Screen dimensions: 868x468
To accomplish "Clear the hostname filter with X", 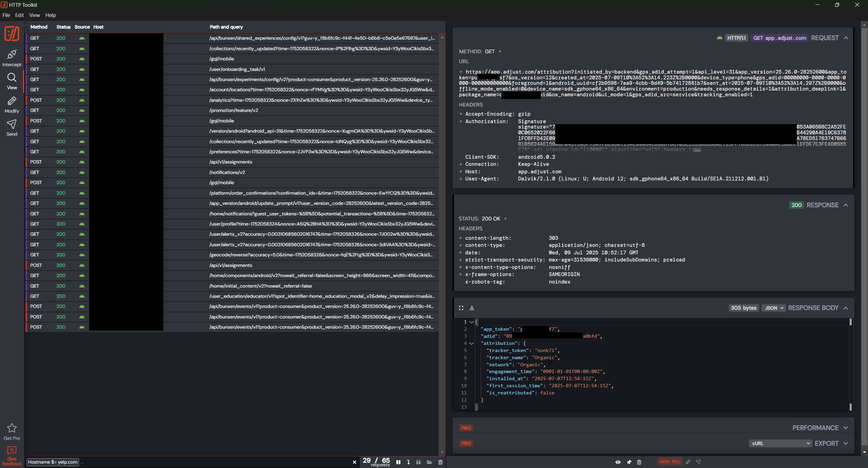I will point(354,462).
